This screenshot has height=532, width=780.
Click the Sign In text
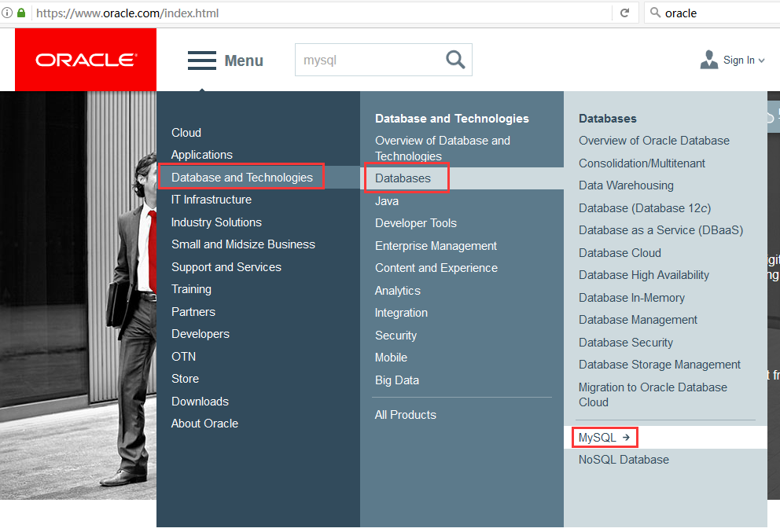(x=738, y=61)
